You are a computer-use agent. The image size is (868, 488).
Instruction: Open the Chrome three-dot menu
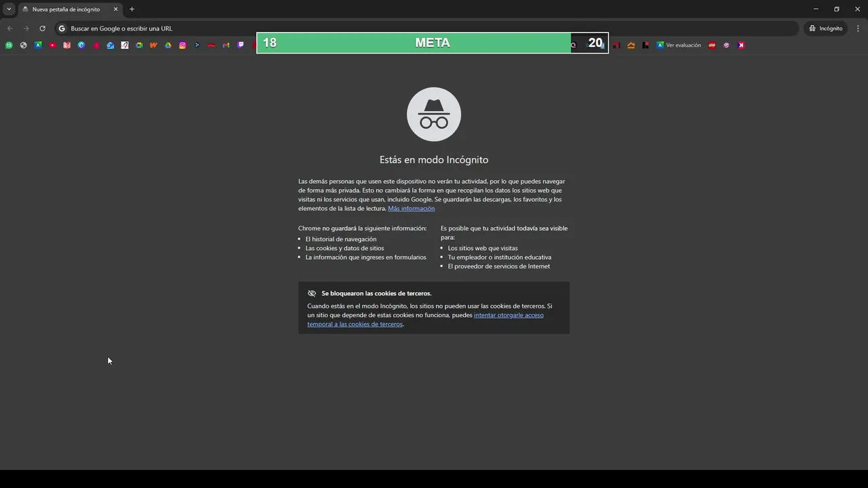859,28
